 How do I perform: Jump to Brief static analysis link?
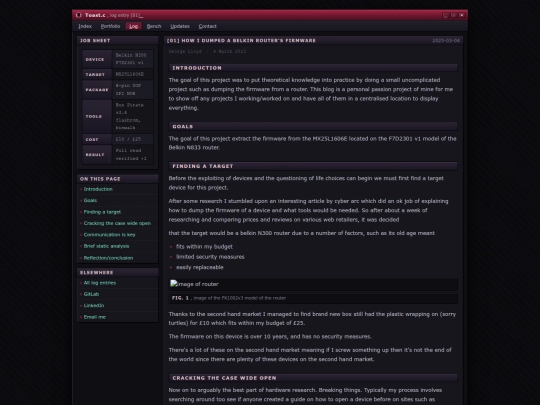click(x=106, y=246)
